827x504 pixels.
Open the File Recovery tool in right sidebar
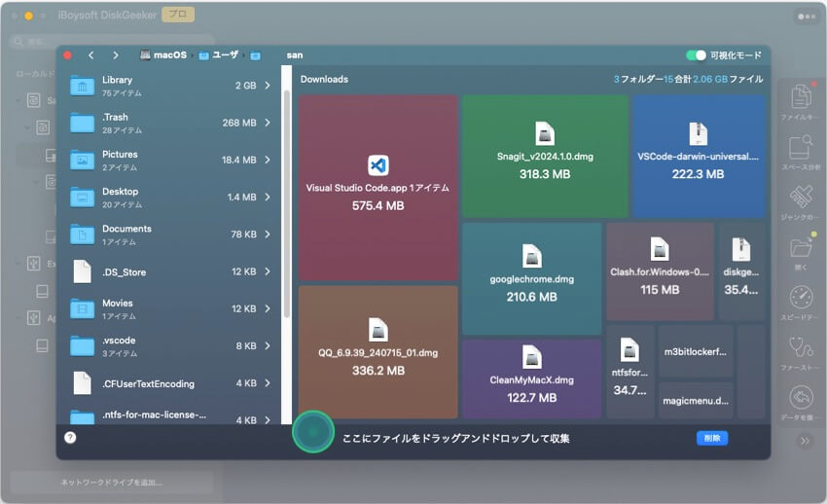click(x=801, y=102)
